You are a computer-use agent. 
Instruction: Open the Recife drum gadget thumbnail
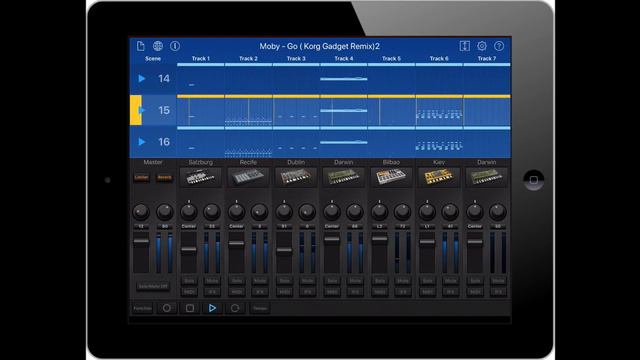point(248,177)
